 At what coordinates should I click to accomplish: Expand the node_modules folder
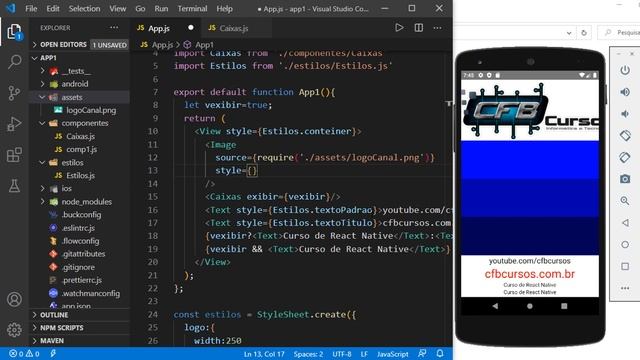click(42, 202)
